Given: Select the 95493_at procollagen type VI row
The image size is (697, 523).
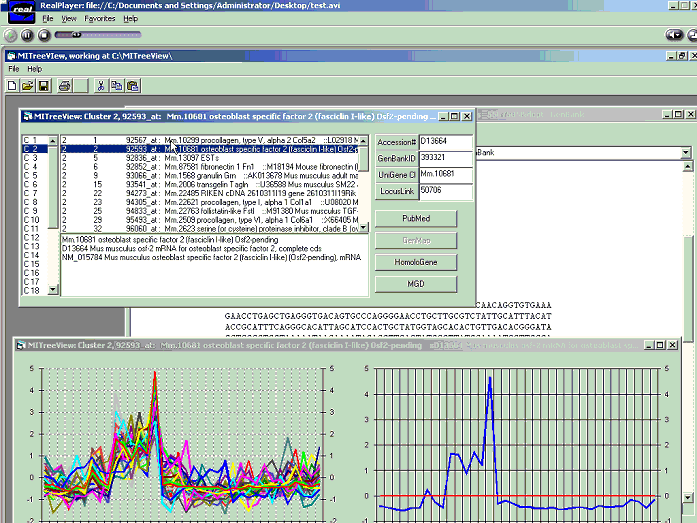Looking at the screenshot, I should point(209,220).
